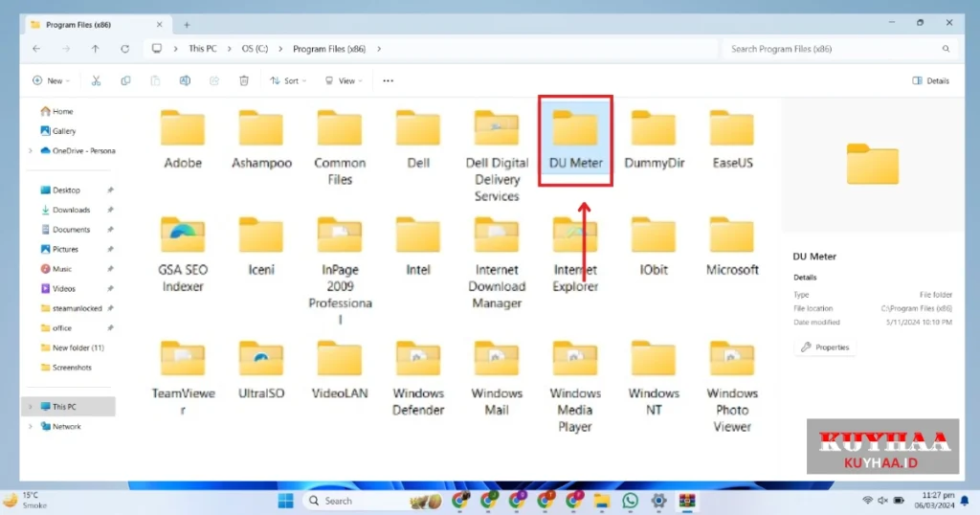Refresh the folder view

(x=125, y=49)
